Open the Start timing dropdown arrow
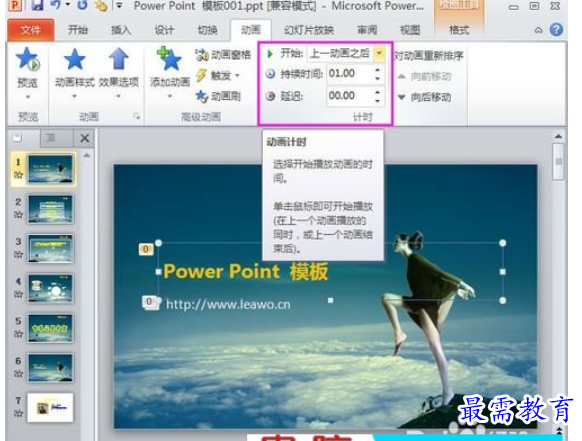This screenshot has width=582, height=441. coord(379,53)
